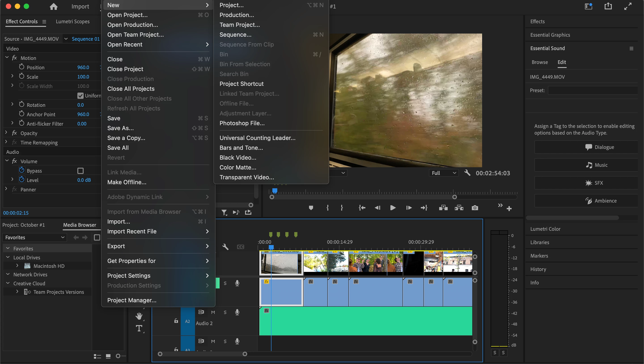
Task: Expand the Opacity effect section
Action: (6, 133)
